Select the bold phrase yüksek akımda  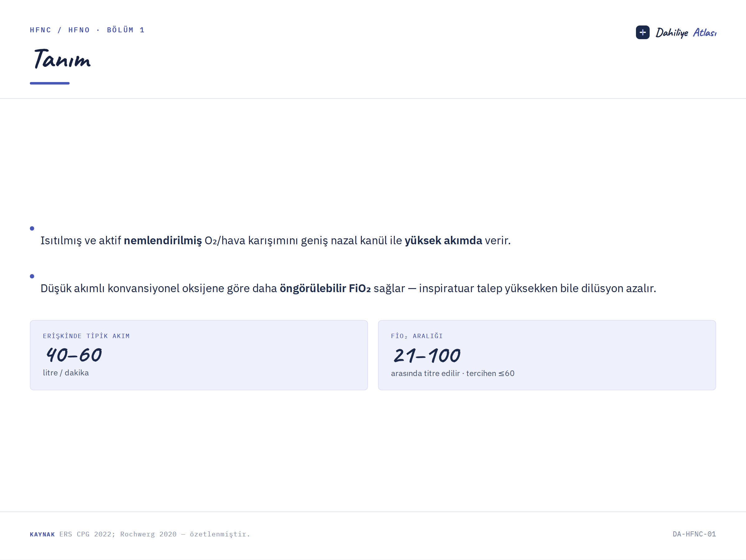point(443,241)
